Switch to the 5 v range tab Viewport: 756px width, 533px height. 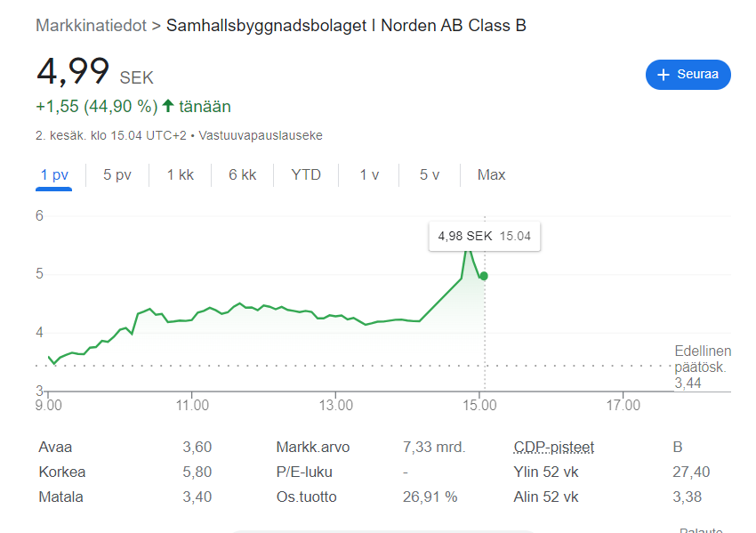click(430, 174)
